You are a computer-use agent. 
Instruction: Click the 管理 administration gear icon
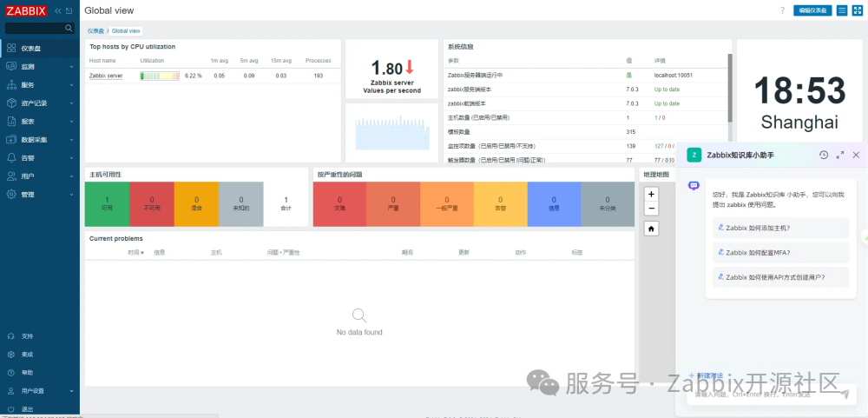pyautogui.click(x=11, y=195)
